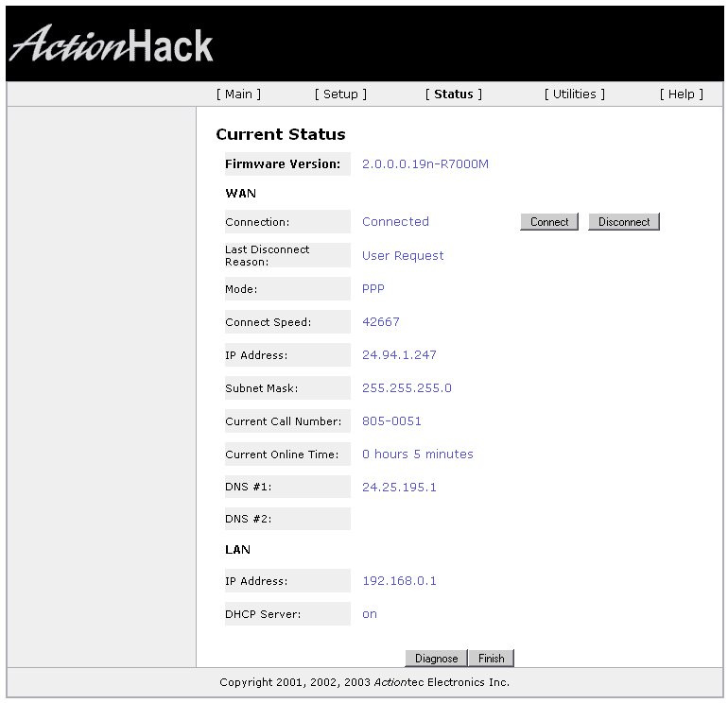Select the Status menu item
728x703 pixels.
pyautogui.click(x=454, y=94)
